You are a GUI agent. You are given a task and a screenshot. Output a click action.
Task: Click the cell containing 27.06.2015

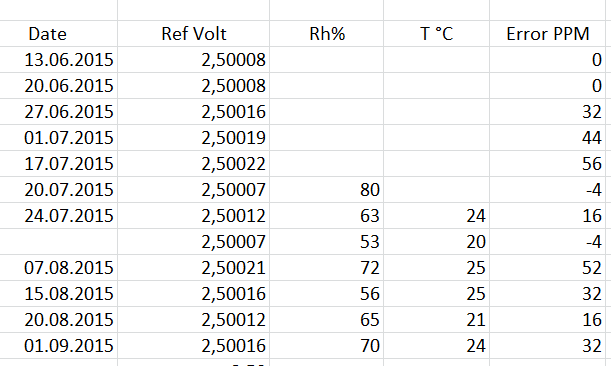pos(58,112)
